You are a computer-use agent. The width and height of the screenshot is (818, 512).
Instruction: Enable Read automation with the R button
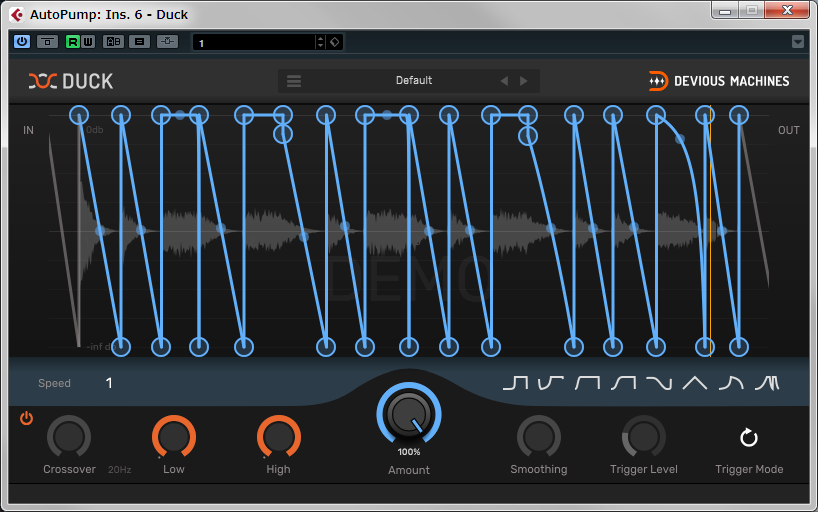coord(73,42)
